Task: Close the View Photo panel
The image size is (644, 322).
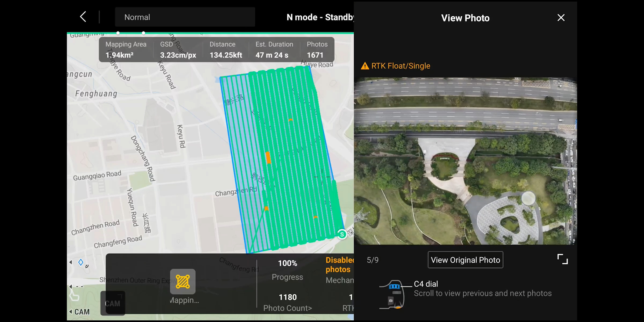Action: pyautogui.click(x=561, y=18)
